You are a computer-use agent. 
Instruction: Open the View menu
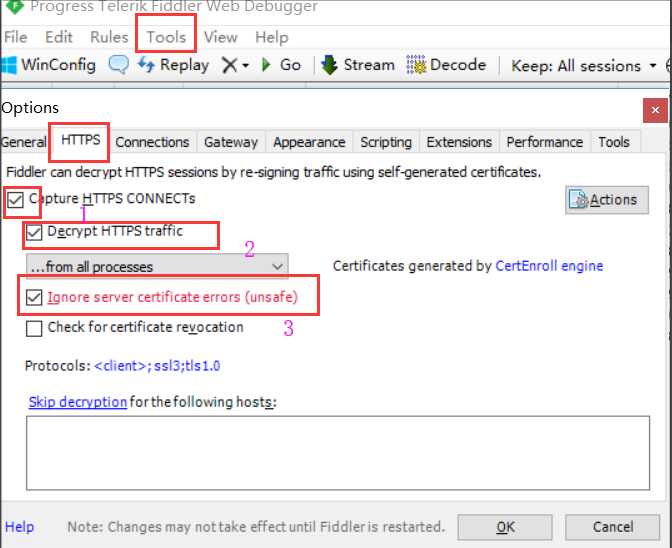(221, 37)
